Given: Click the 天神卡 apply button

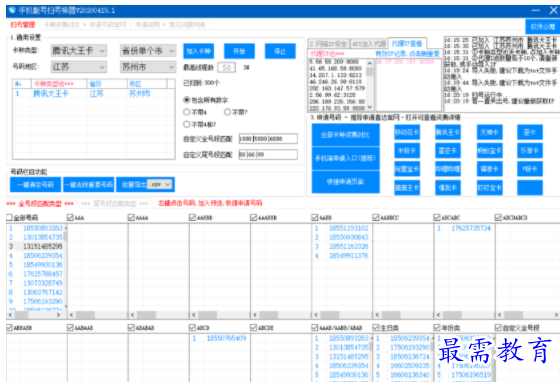Looking at the screenshot, I should coord(489,132).
